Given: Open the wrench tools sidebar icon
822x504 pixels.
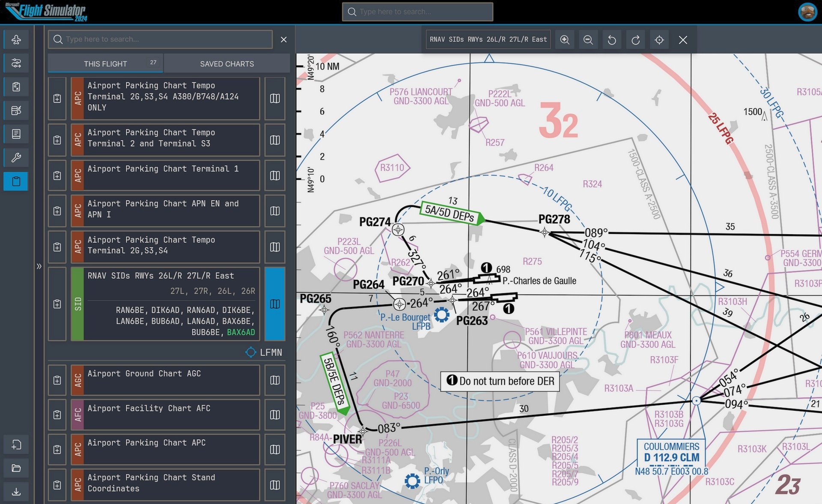Looking at the screenshot, I should pyautogui.click(x=16, y=158).
